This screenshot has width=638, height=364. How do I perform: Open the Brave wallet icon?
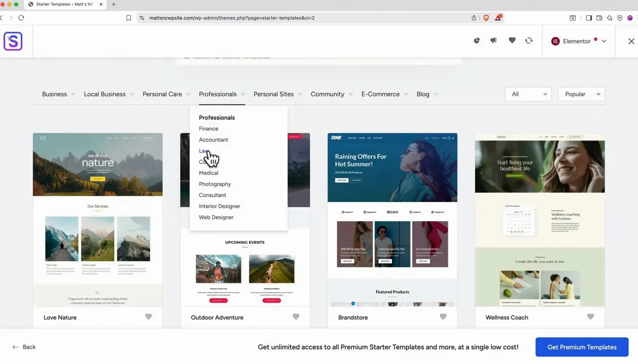(599, 18)
